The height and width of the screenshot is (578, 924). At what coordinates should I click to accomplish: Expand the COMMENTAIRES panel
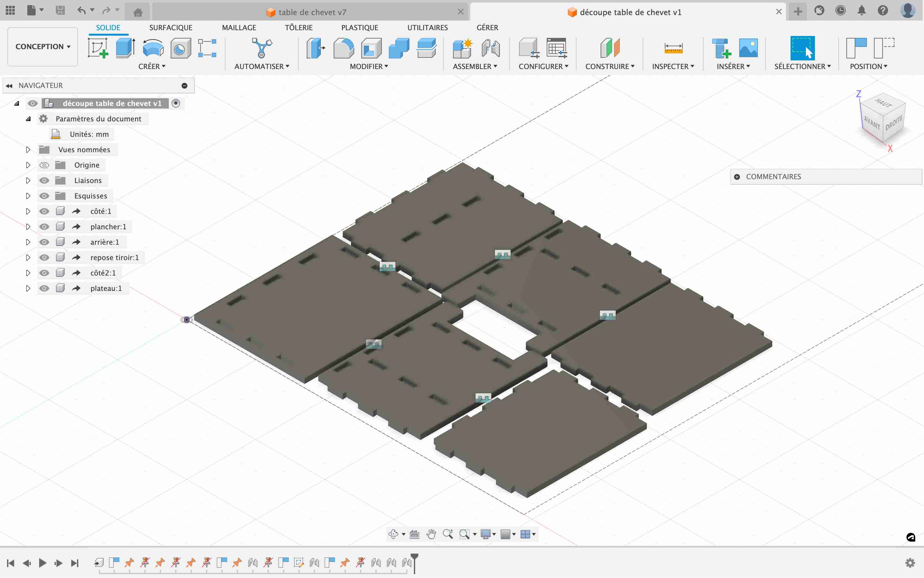point(737,177)
